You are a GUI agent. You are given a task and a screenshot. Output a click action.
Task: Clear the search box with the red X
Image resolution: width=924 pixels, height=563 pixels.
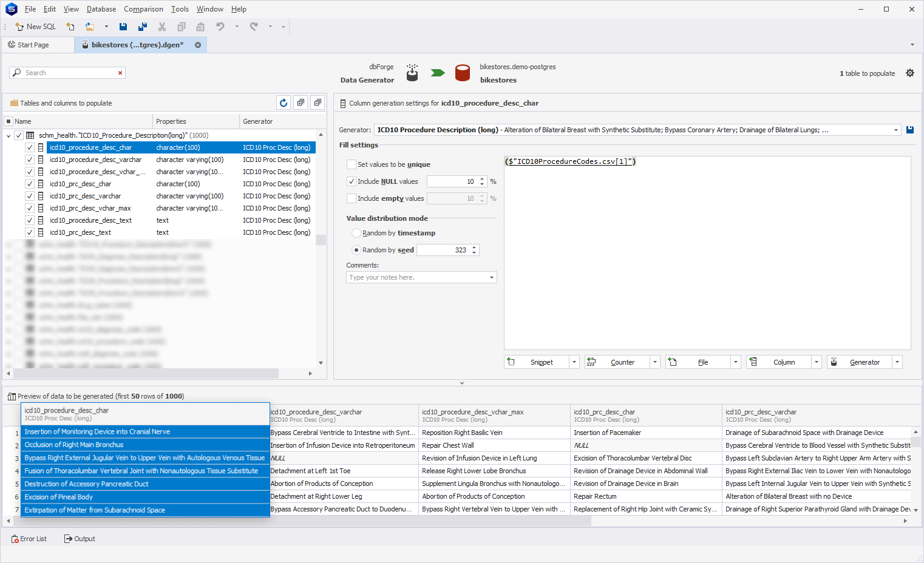(120, 73)
